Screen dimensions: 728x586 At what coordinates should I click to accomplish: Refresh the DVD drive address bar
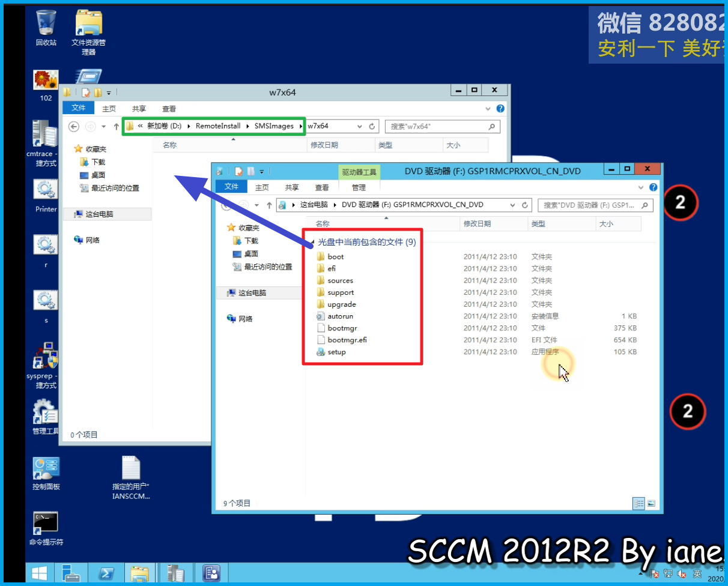pyautogui.click(x=525, y=205)
